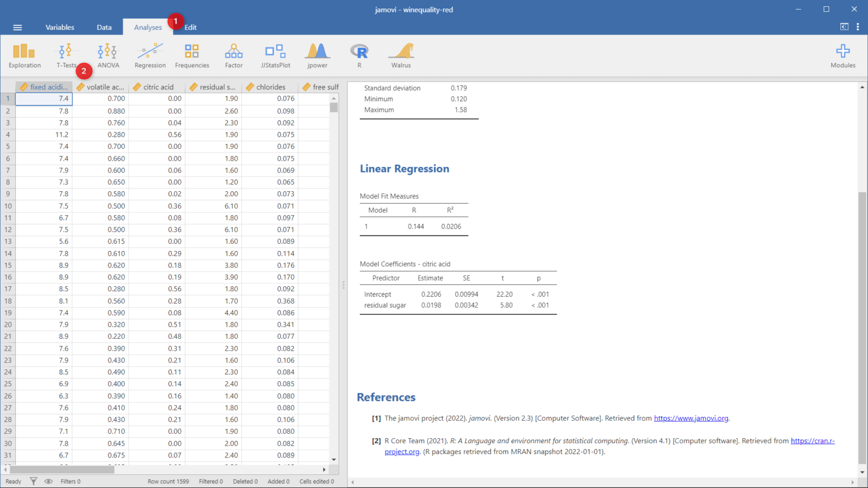Open the https://www.jamovi.org link
Image resolution: width=868 pixels, height=488 pixels.
[x=691, y=418]
